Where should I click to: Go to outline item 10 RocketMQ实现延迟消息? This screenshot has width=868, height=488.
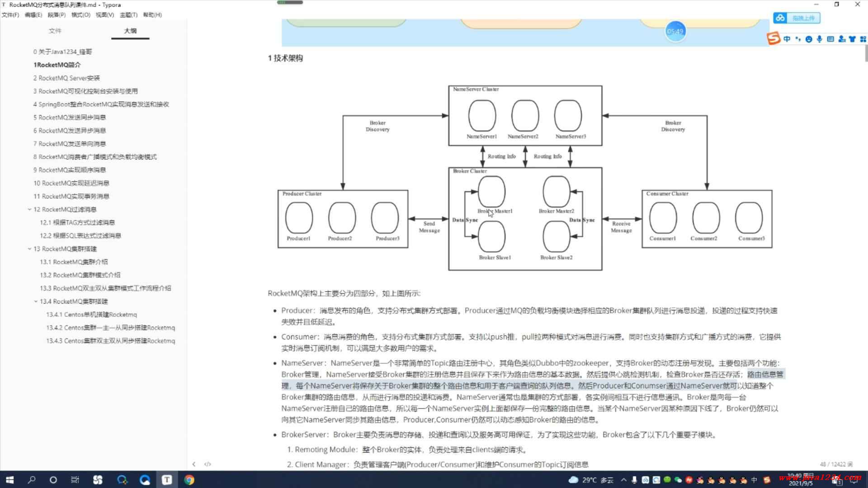pos(71,183)
